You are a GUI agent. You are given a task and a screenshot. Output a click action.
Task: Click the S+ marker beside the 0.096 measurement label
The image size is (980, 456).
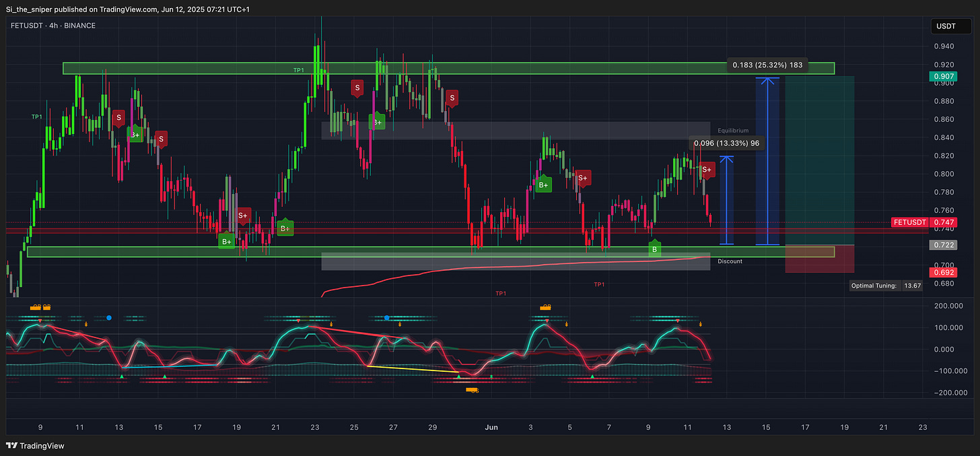coord(707,170)
